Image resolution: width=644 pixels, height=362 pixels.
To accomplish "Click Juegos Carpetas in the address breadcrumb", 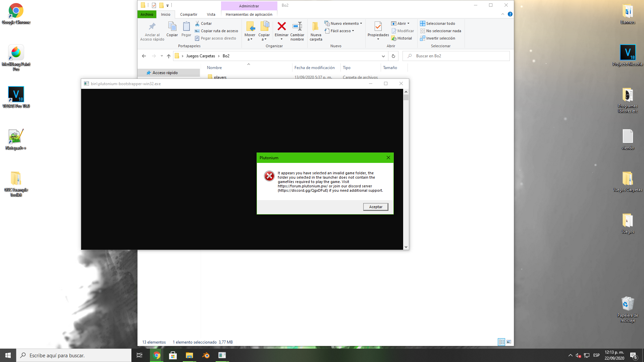I will pos(201,56).
